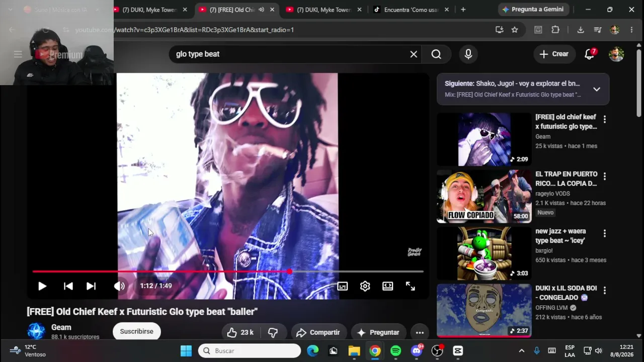Click the 'Pregunta a Gemini' button
Screen dimensions: 644x362
click(x=533, y=10)
